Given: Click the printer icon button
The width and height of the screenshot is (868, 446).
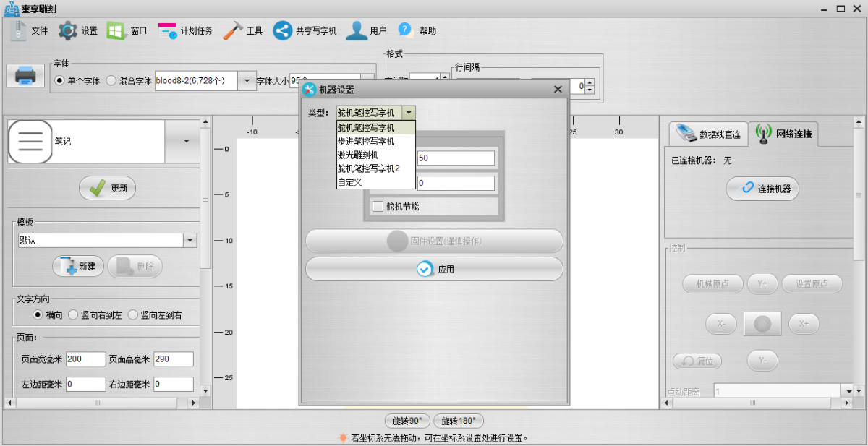Looking at the screenshot, I should pyautogui.click(x=25, y=75).
